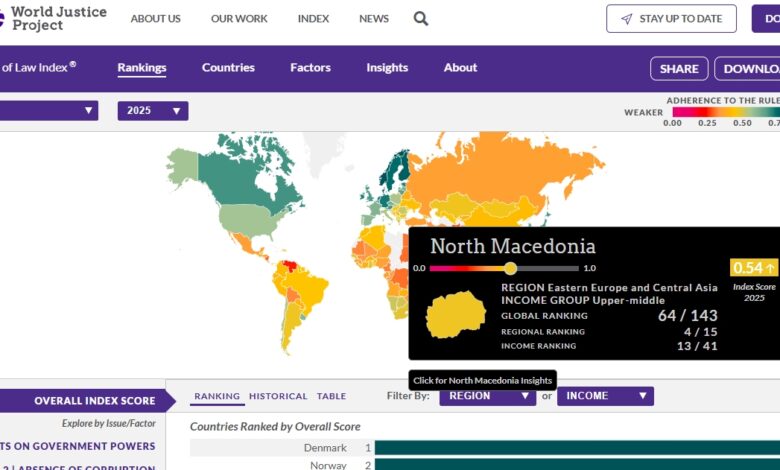Click the '4 / 15' regional ranking value
This screenshot has height=470, width=780.
[700, 332]
